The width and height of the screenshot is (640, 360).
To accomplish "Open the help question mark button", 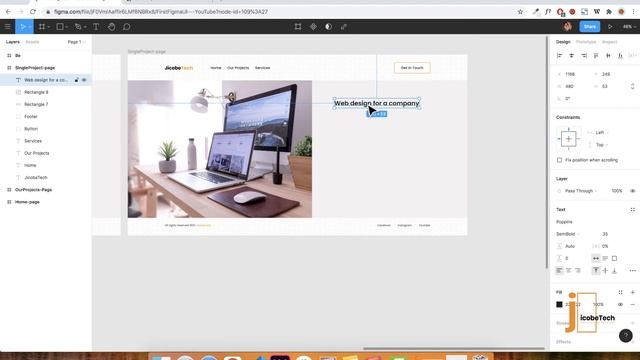I will point(626,336).
